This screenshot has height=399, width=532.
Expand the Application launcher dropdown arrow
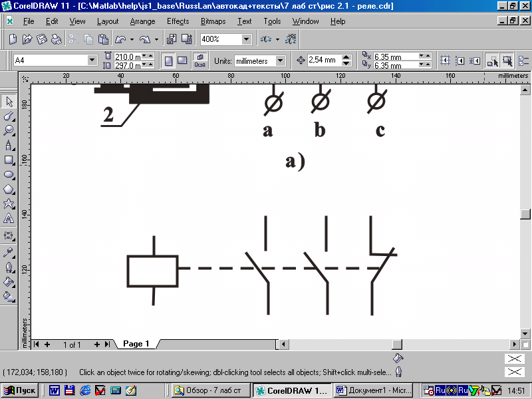click(277, 40)
